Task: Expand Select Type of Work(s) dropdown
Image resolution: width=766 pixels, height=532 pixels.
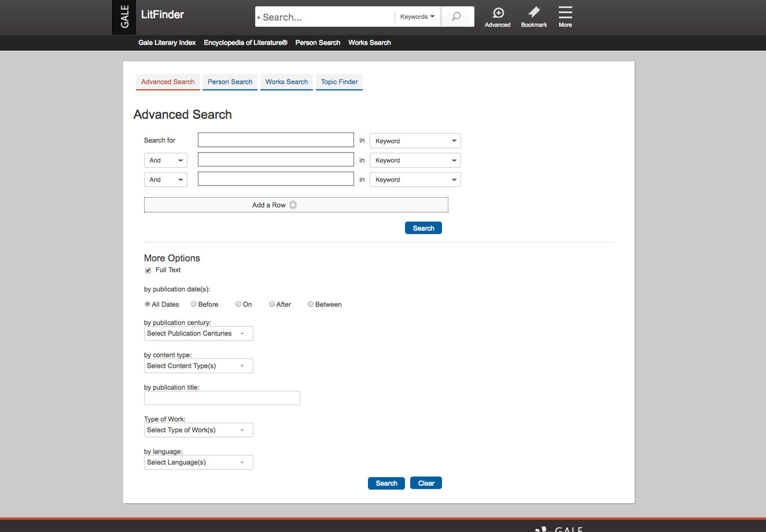Action: pyautogui.click(x=198, y=430)
